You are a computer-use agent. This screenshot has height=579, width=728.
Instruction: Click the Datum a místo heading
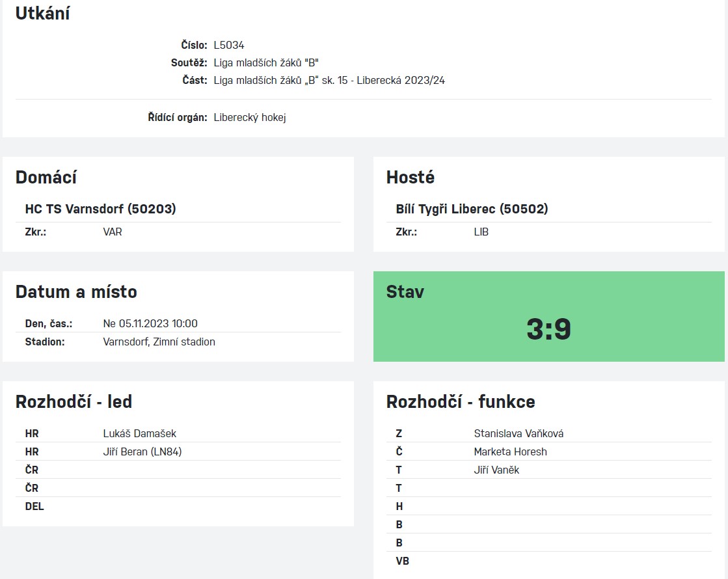click(x=76, y=291)
